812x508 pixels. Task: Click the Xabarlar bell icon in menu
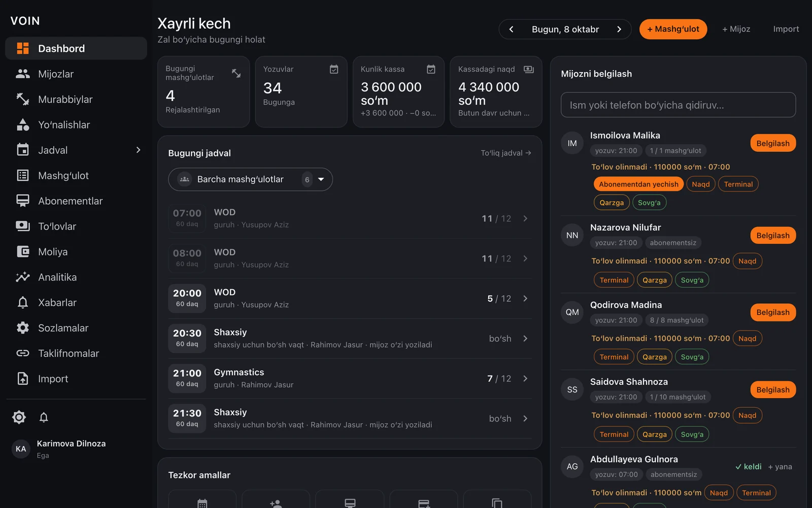[x=23, y=302]
